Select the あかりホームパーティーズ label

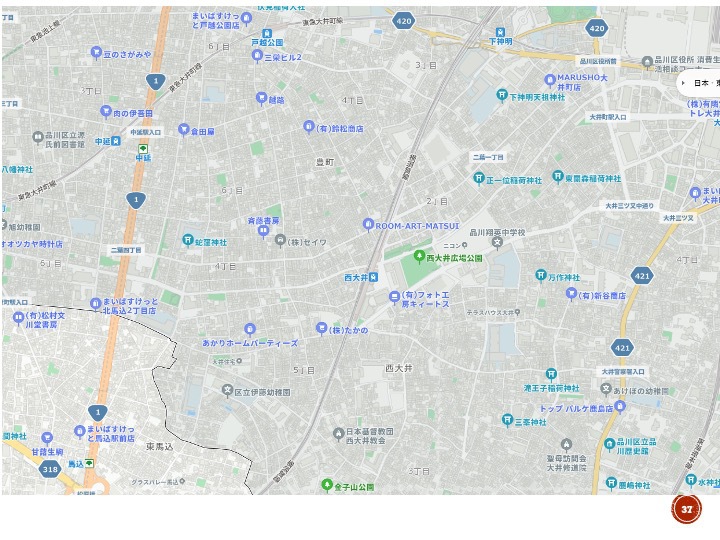tap(250, 343)
